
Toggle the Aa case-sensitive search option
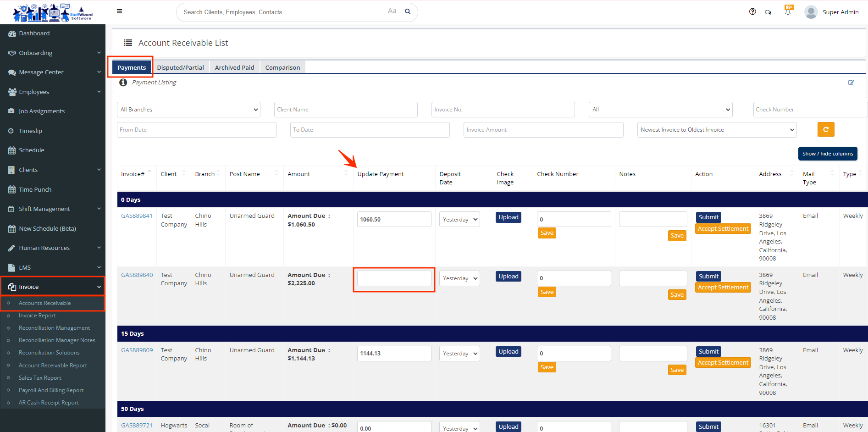coord(392,11)
